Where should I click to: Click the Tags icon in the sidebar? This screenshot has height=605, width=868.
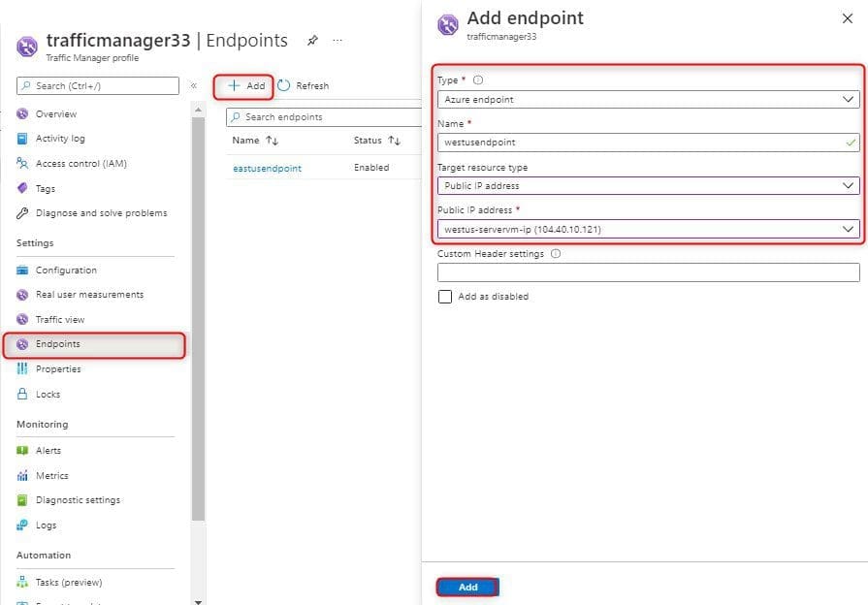(x=22, y=188)
